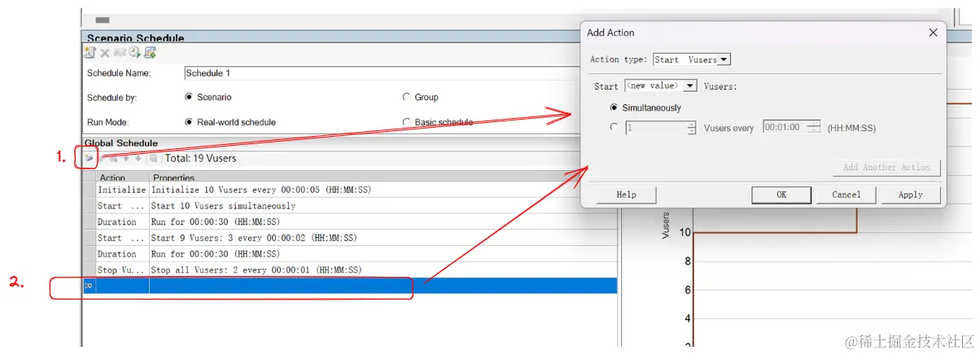Screen dimensions: 980x355
Task: Click the highlighted empty new action row
Action: click(350, 286)
